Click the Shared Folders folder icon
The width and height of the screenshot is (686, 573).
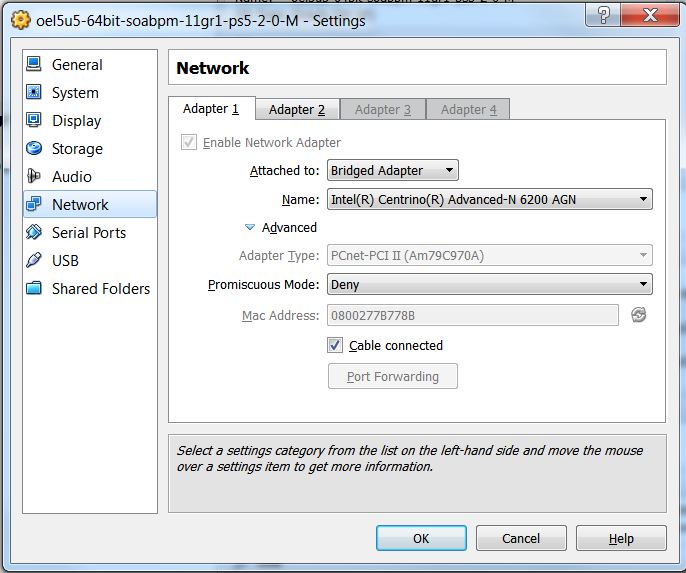[34, 288]
